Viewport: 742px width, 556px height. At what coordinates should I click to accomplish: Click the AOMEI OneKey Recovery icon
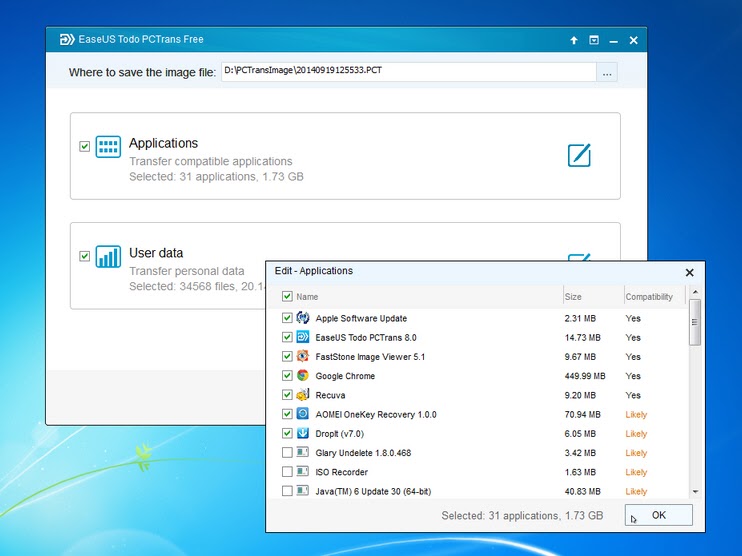303,414
